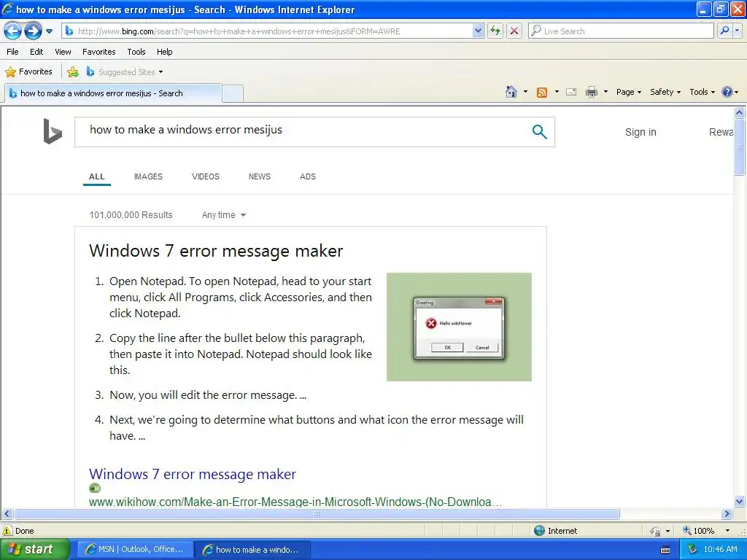Open the Tools command bar dropdown
The height and width of the screenshot is (560, 747).
coord(703,92)
